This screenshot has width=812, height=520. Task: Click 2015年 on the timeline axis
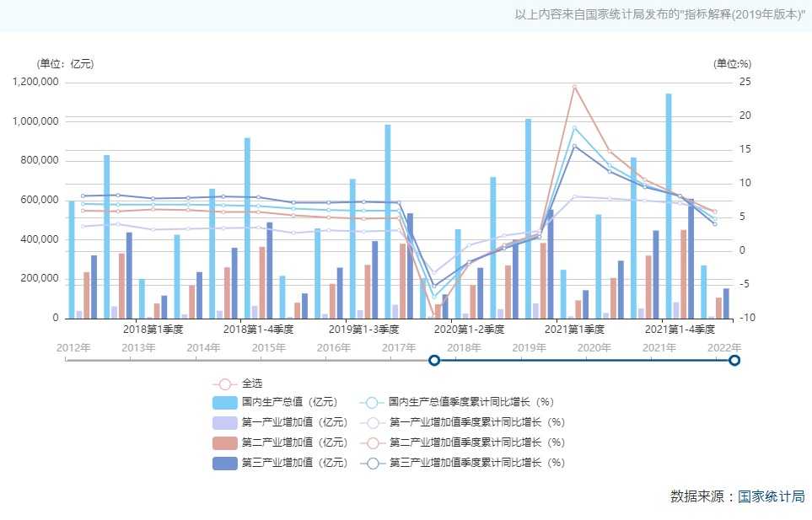pos(268,347)
